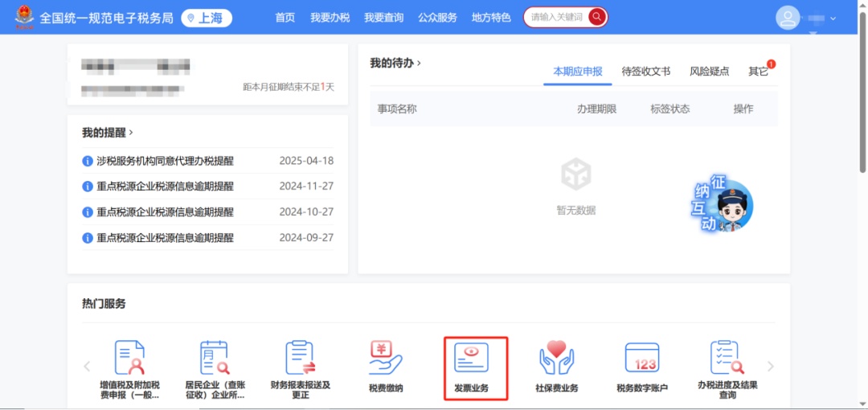Click the red search magnifier button
The image size is (868, 410).
(x=596, y=17)
